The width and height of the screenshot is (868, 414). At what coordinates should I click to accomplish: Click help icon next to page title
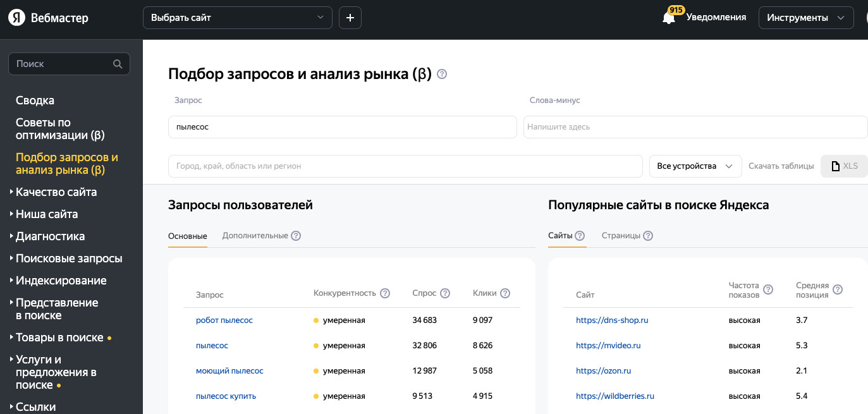(x=442, y=74)
